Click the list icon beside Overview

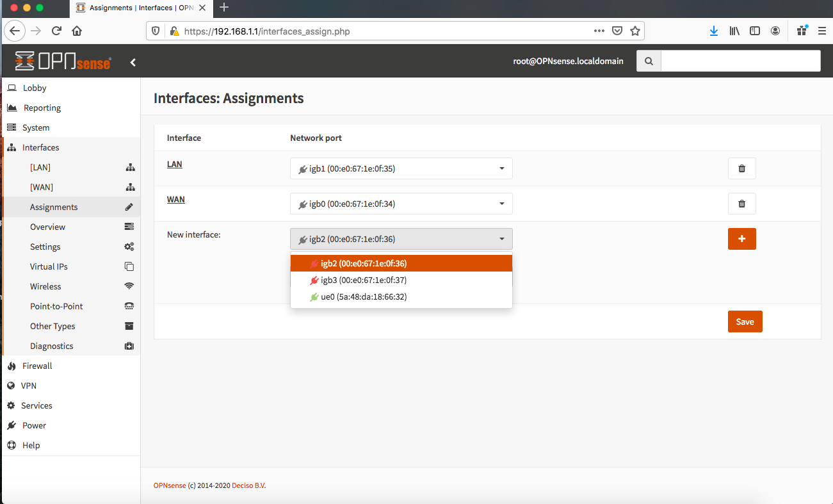(x=129, y=227)
